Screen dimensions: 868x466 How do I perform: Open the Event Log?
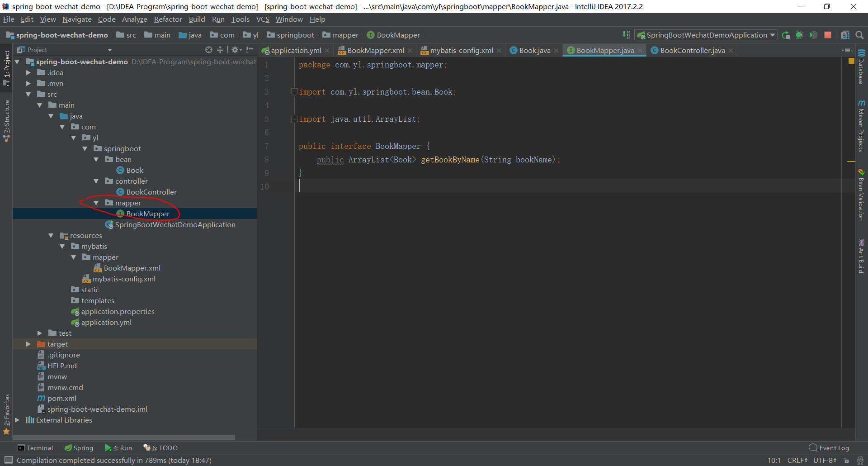point(829,447)
